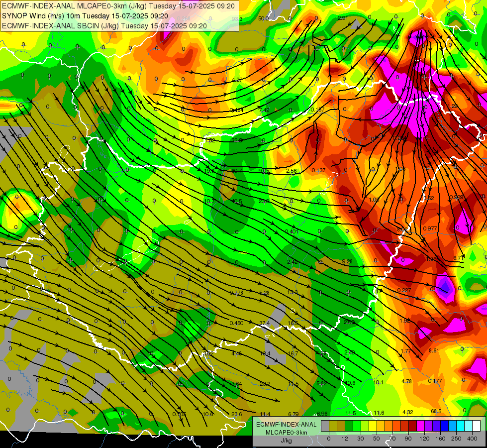The width and height of the screenshot is (487, 448).
Task: Click the legend's MLCAPE0-3km label
Action: coord(287,433)
